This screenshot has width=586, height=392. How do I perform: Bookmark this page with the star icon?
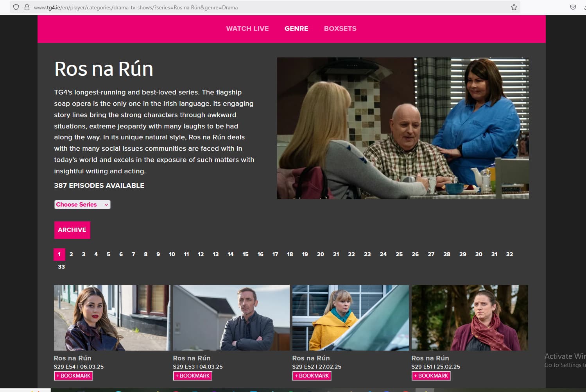(x=514, y=7)
